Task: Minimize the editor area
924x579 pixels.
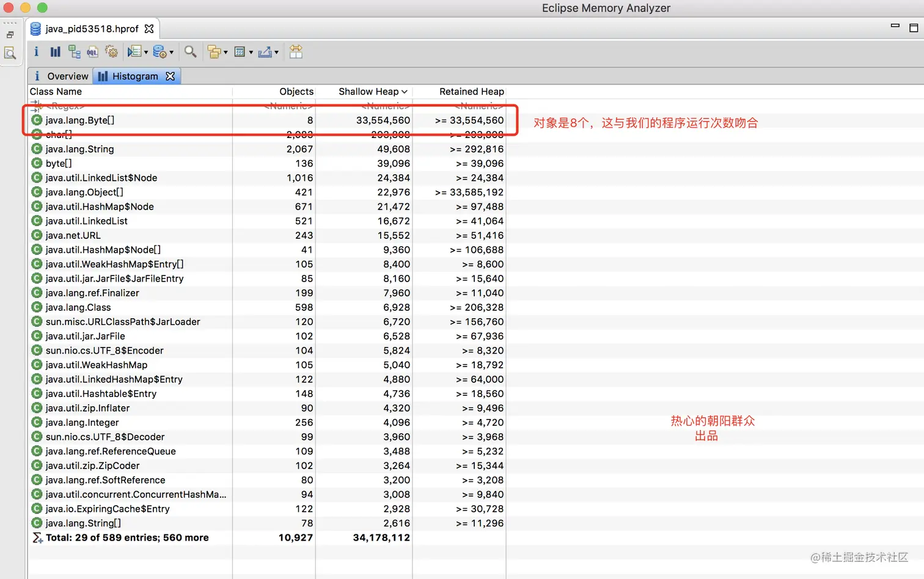Action: [x=895, y=26]
